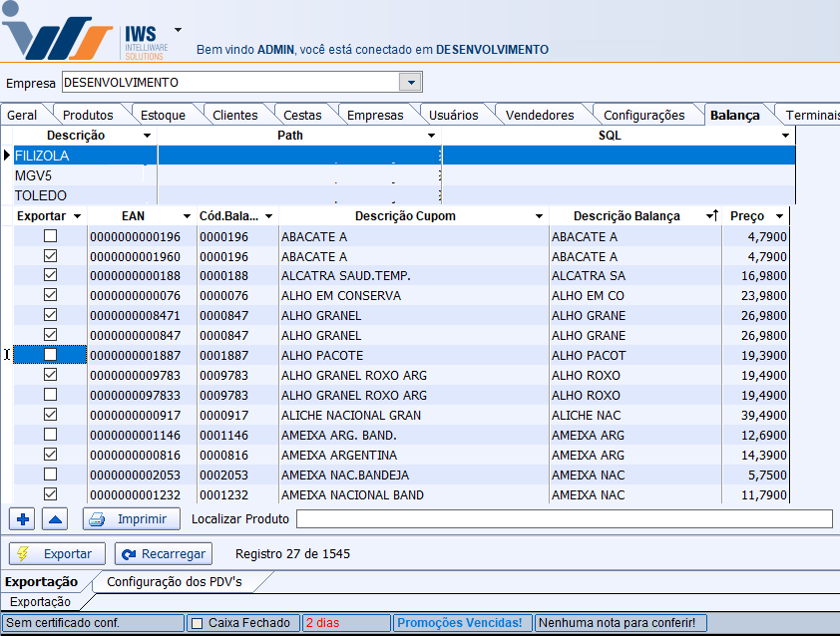The width and height of the screenshot is (840, 636).
Task: Open the Configuração dos PDV's tab
Action: (174, 581)
